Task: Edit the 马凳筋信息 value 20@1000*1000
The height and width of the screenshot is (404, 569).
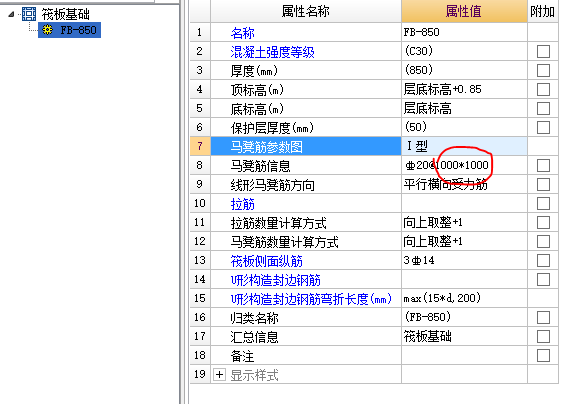Action: 464,165
